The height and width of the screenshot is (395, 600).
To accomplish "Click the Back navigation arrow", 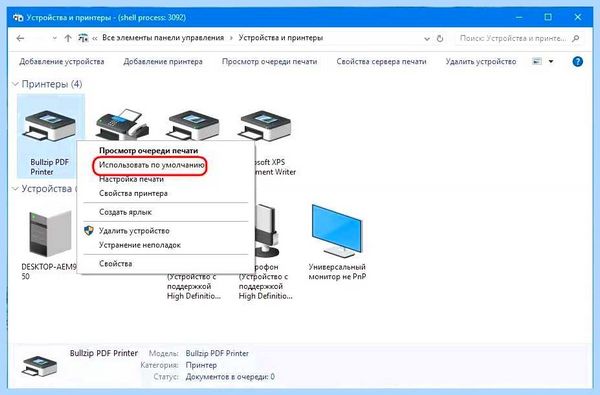I will [x=20, y=38].
